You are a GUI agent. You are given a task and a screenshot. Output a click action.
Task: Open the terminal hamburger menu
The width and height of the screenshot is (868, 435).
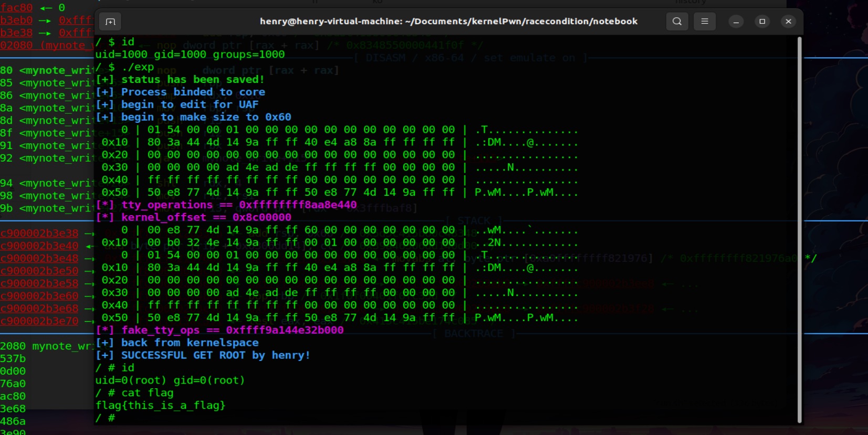coord(705,22)
